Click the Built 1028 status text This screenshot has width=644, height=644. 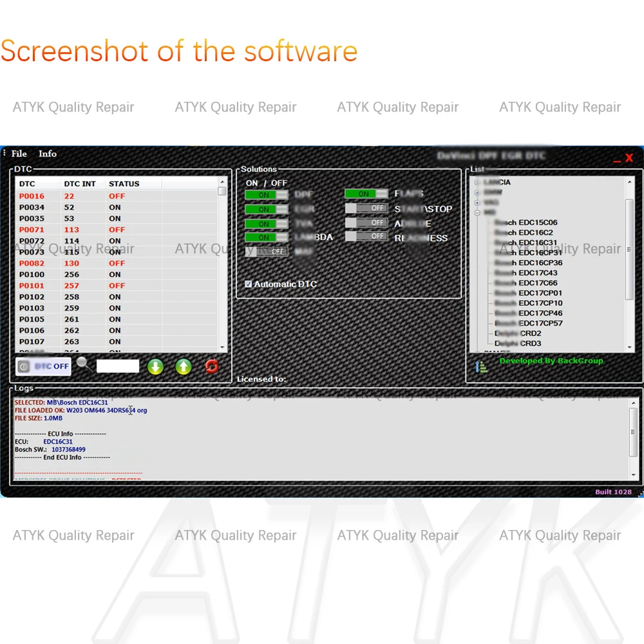(x=613, y=491)
